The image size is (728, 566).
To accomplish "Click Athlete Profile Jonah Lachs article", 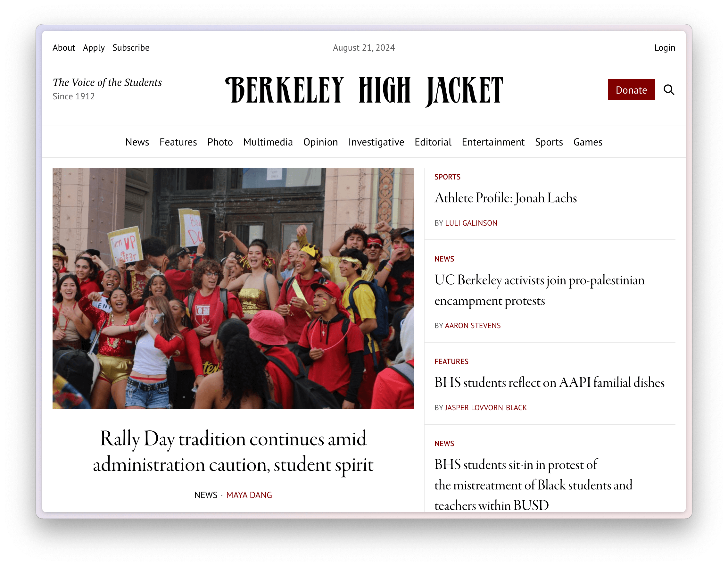I will pos(505,198).
